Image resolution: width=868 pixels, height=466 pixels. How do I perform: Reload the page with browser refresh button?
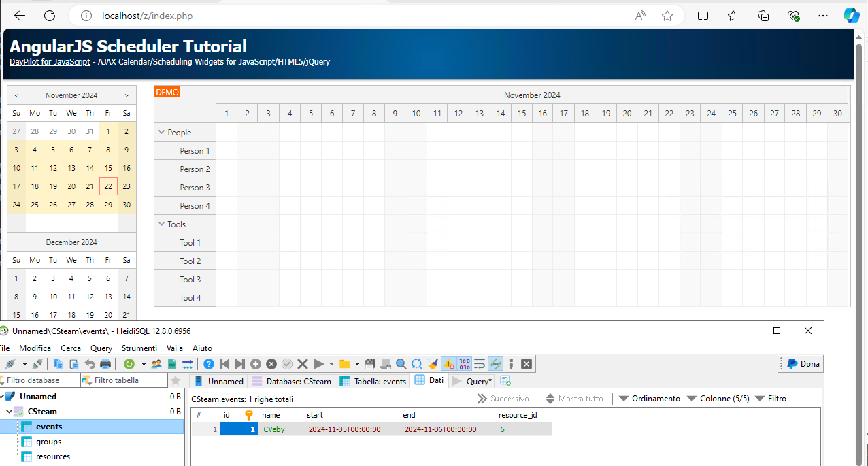tap(50, 15)
